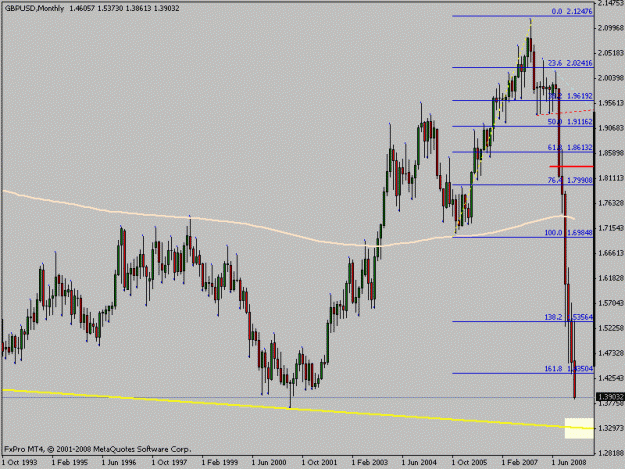Click the '161.8 1.43504' Fibonacci level label
Screen dimensions: 625x469
[x=569, y=369]
